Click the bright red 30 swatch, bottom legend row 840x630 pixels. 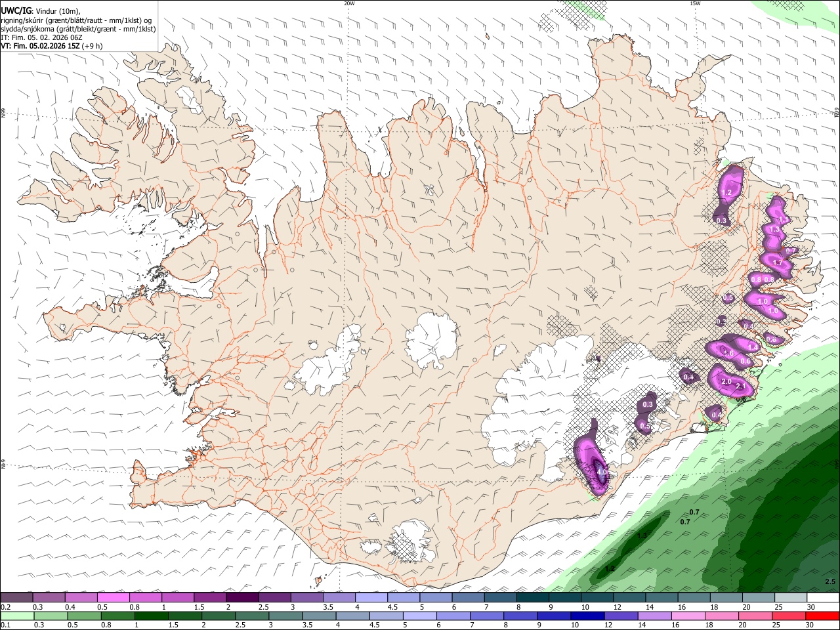point(821,616)
